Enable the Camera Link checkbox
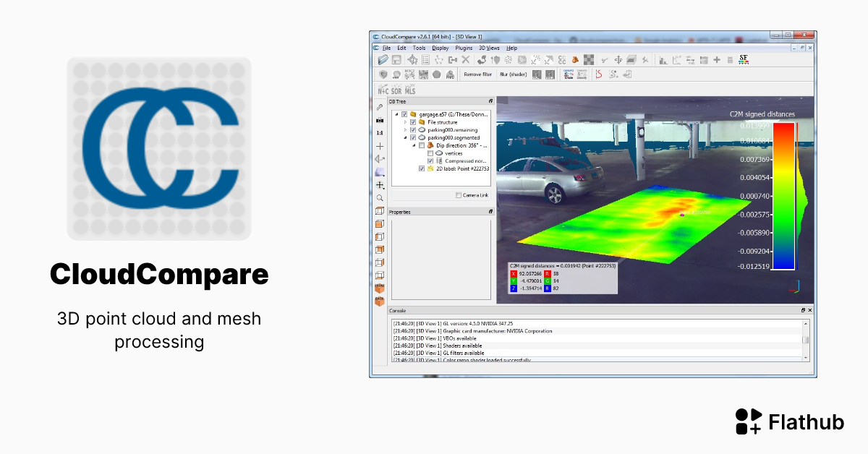This screenshot has width=868, height=454. pyautogui.click(x=459, y=195)
